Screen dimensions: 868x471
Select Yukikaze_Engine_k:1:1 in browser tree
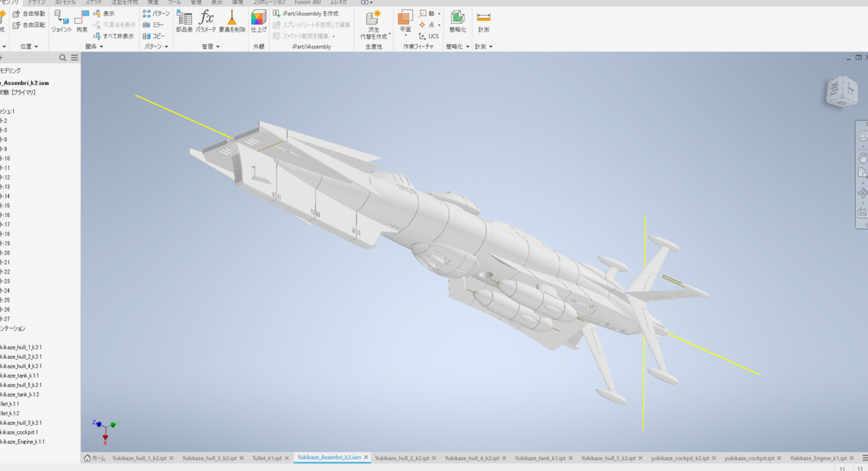22,441
